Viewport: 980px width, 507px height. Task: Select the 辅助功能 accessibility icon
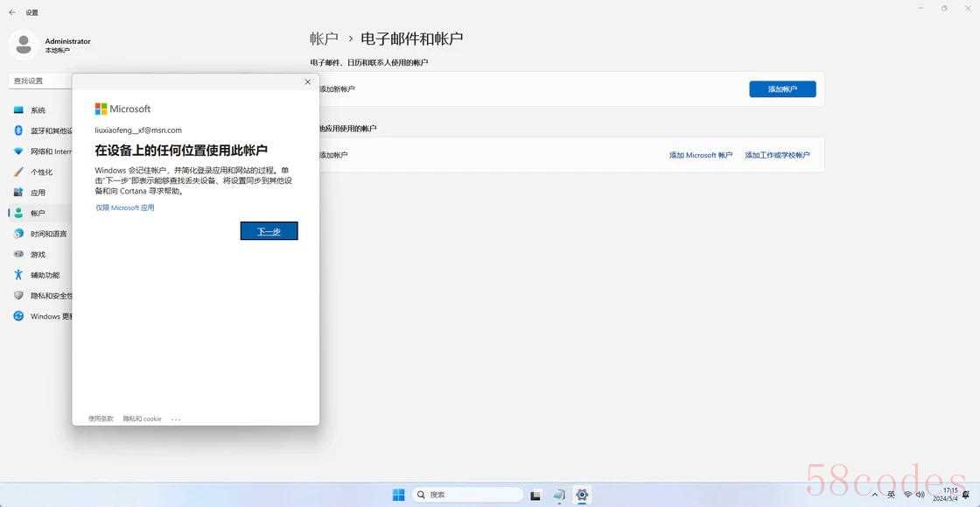click(x=18, y=275)
